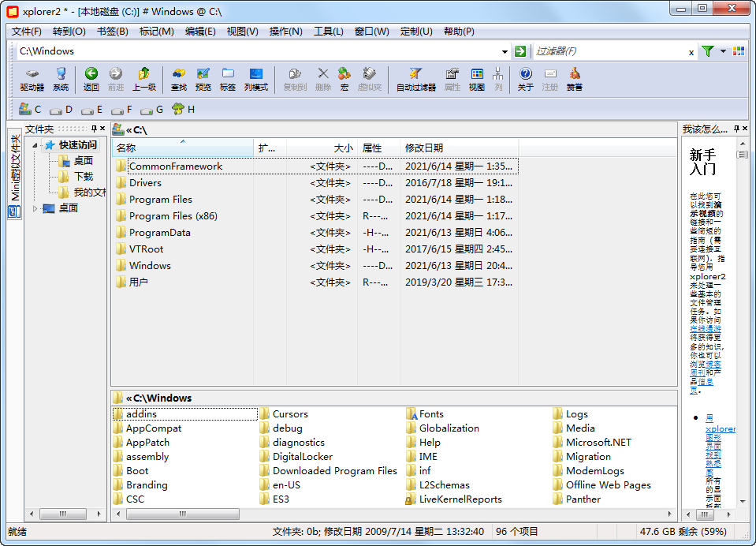Sort by the 大小 column header
756x546 pixels.
coord(322,148)
